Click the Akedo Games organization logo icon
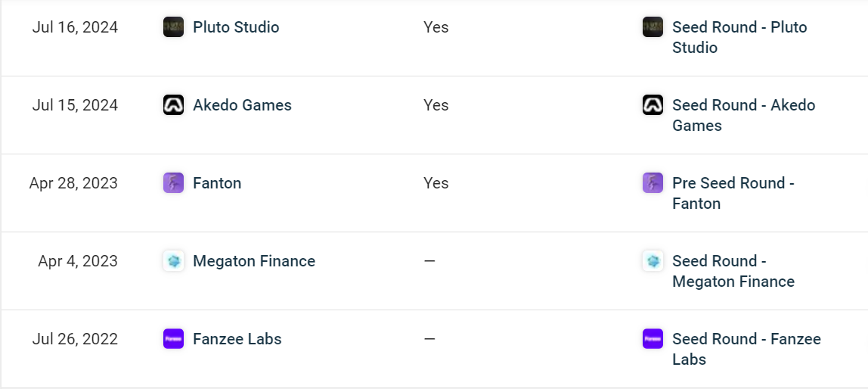Image resolution: width=868 pixels, height=389 pixels. click(173, 105)
